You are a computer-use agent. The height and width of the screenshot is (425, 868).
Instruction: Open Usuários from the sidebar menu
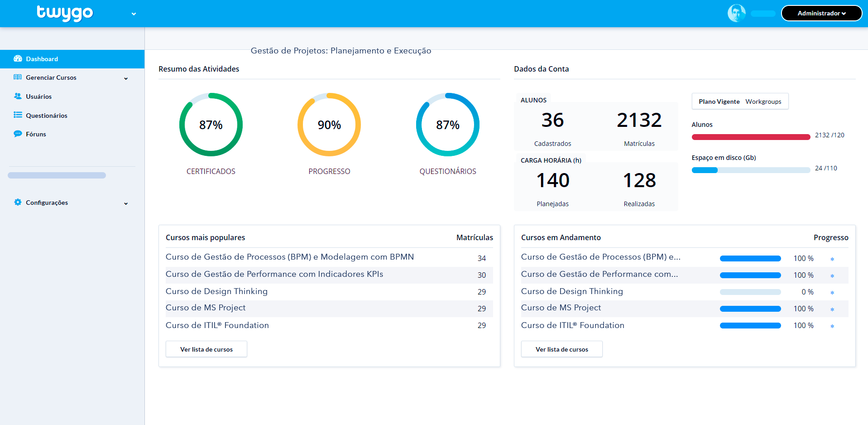(x=38, y=97)
